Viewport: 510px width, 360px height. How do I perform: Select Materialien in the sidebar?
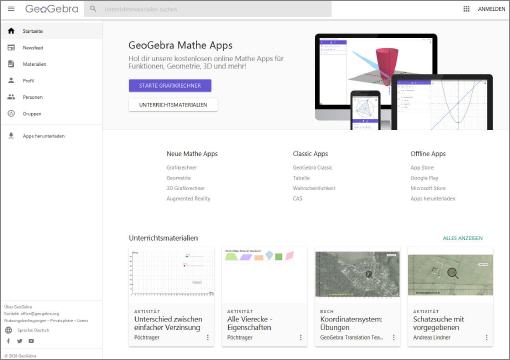click(52, 64)
